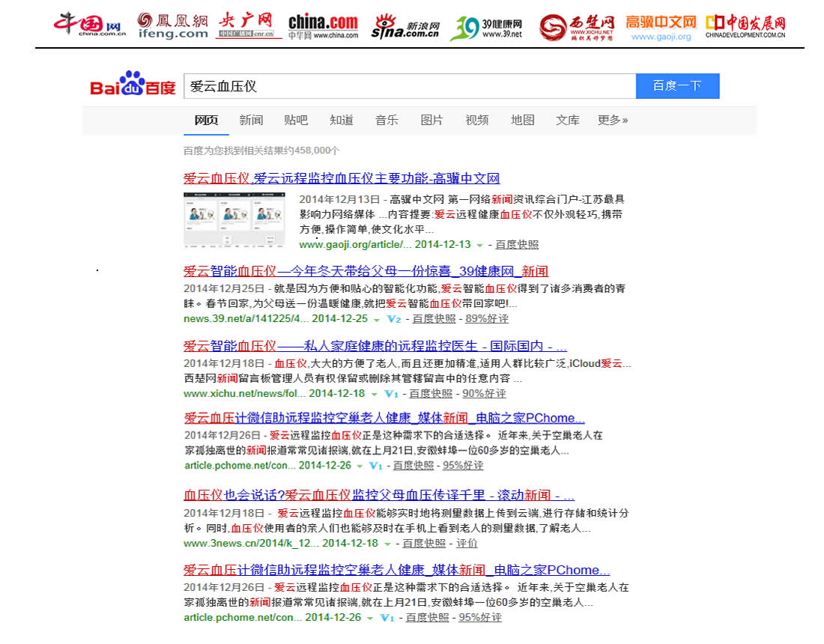
Task: Click the 西楚网 xichu.net logo
Action: coord(577,28)
